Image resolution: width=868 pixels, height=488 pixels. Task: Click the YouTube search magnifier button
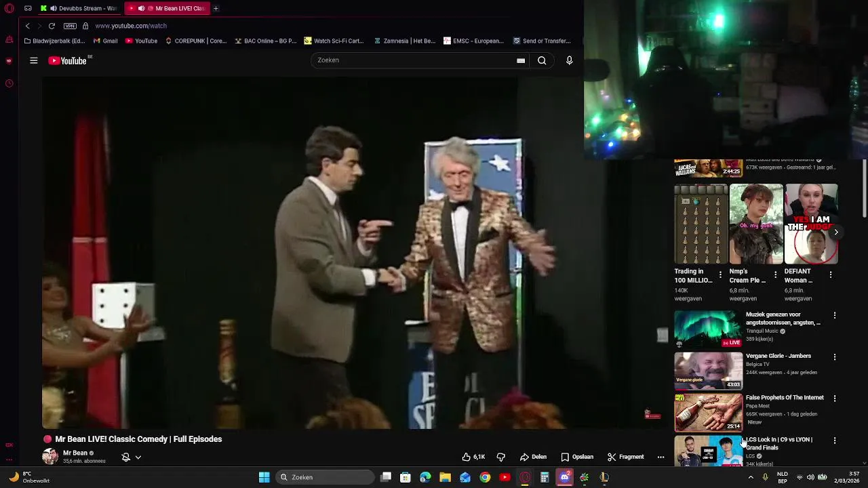tap(542, 60)
